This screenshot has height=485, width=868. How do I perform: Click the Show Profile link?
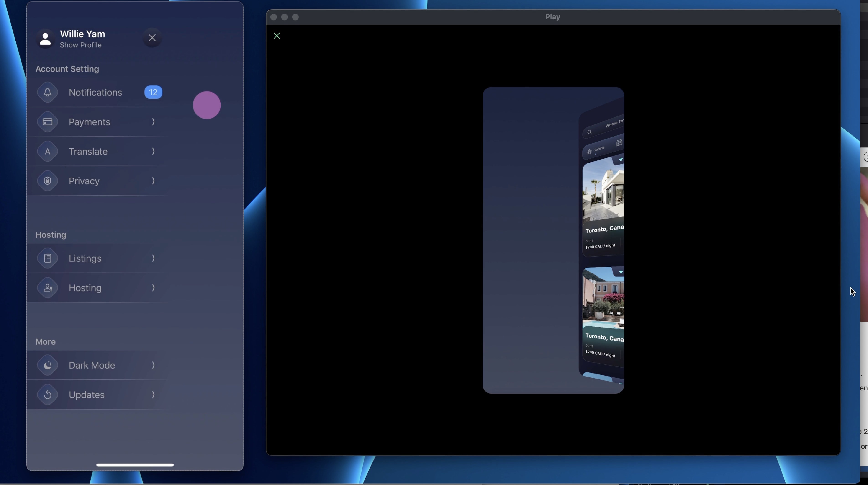tap(80, 45)
